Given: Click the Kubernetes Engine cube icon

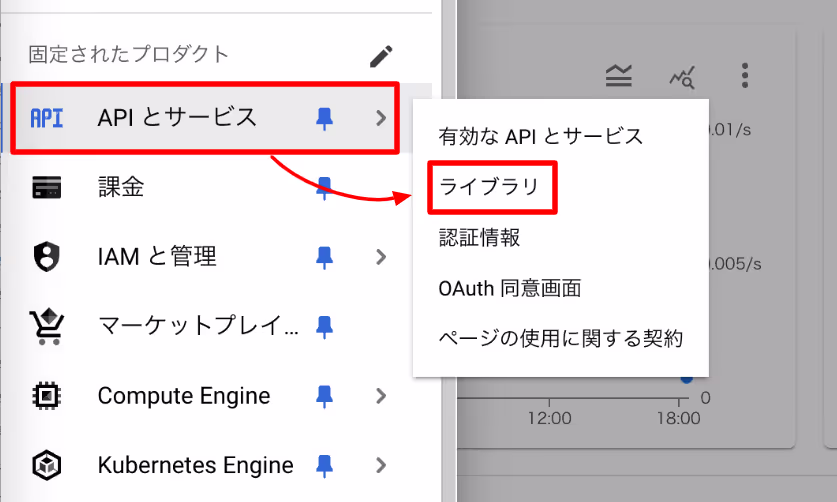Looking at the screenshot, I should pyautogui.click(x=46, y=465).
